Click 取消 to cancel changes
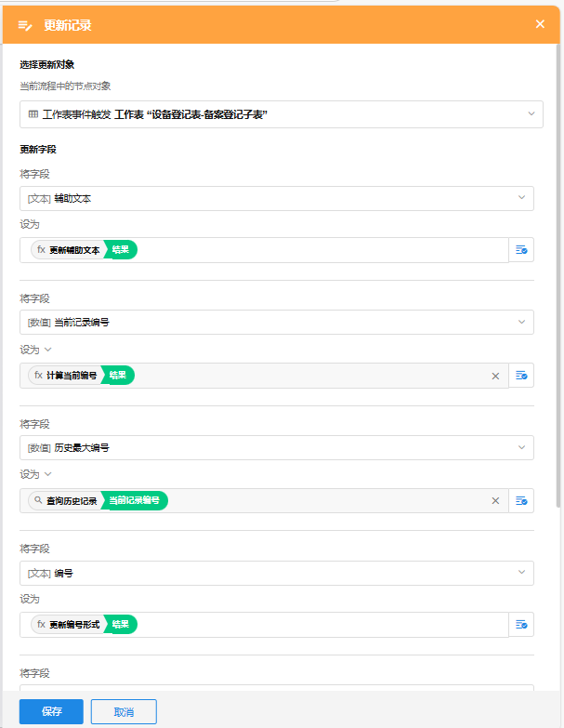The width and height of the screenshot is (564, 728). [124, 711]
